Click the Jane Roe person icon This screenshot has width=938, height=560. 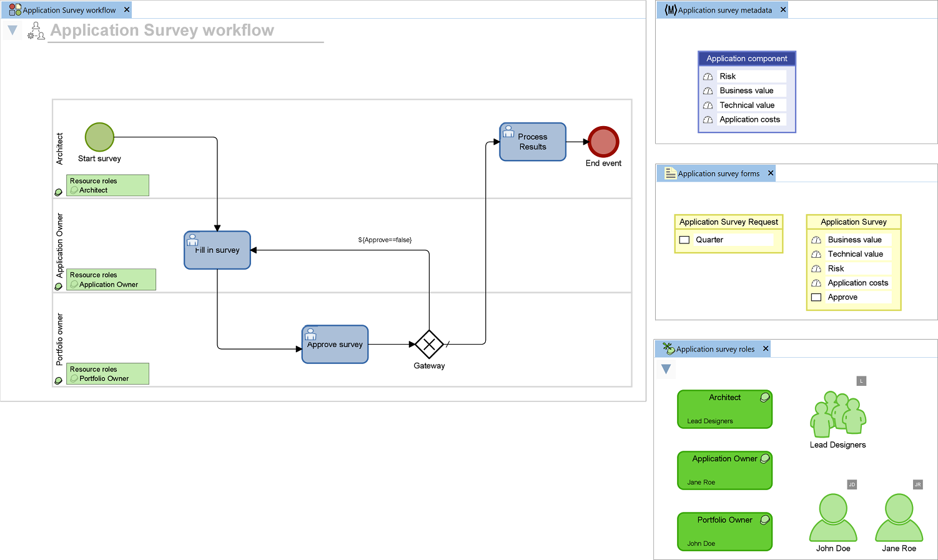(x=899, y=518)
